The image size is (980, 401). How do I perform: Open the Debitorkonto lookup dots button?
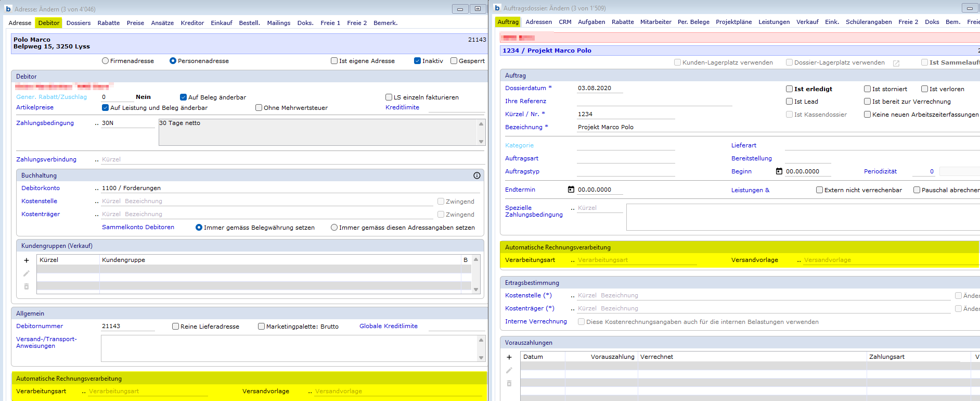coord(97,189)
